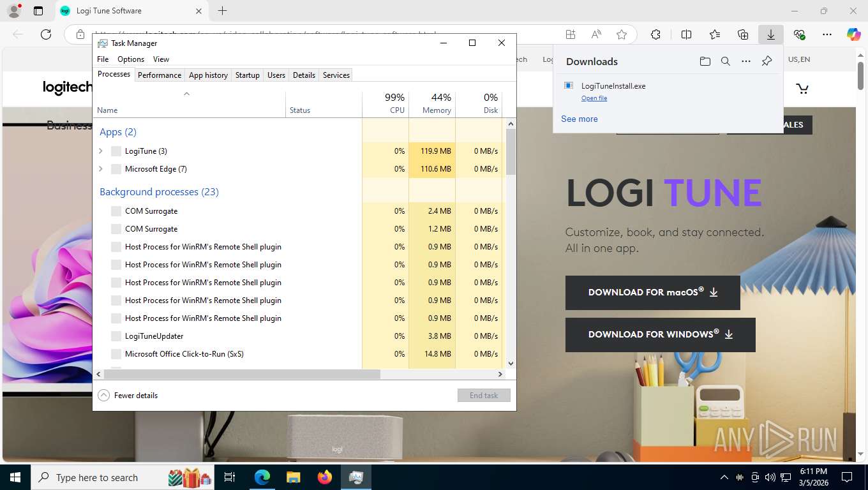The width and height of the screenshot is (868, 490).
Task: Click the Read aloud icon in address bar
Action: (596, 34)
